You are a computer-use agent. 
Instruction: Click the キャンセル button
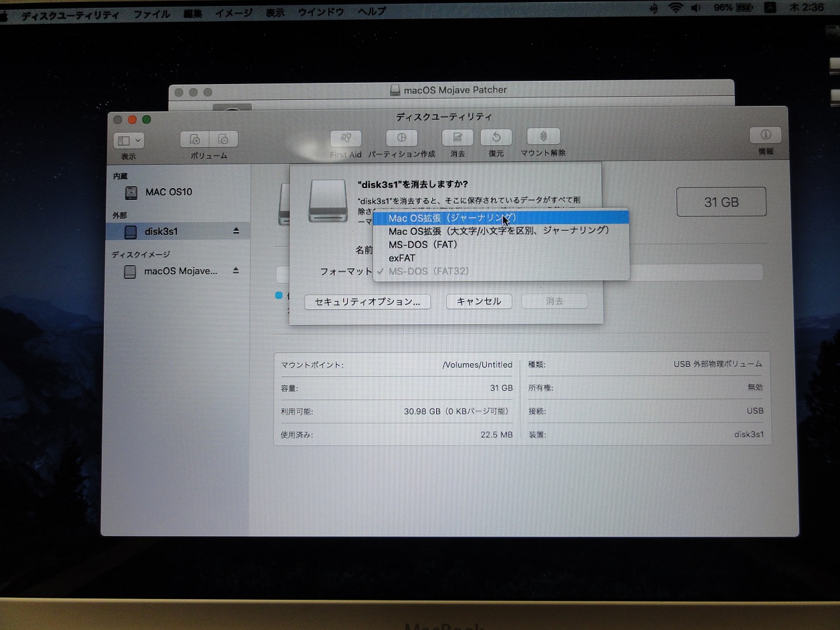click(x=479, y=301)
